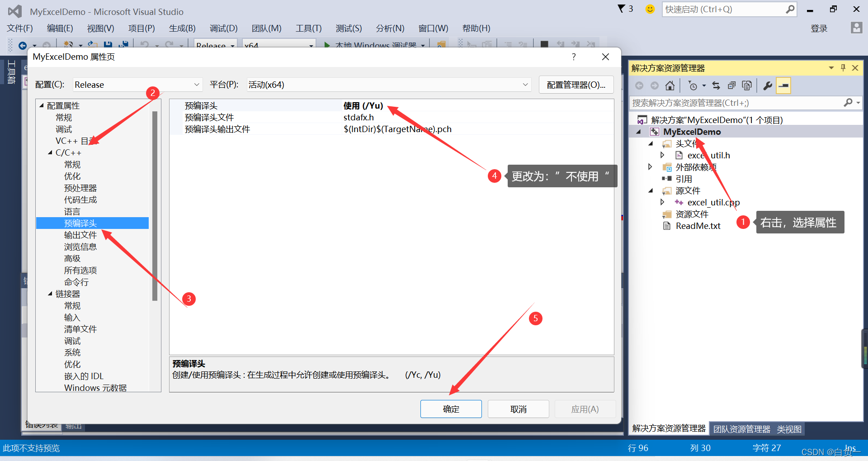Click the ReadMe.txt file icon

coord(667,226)
